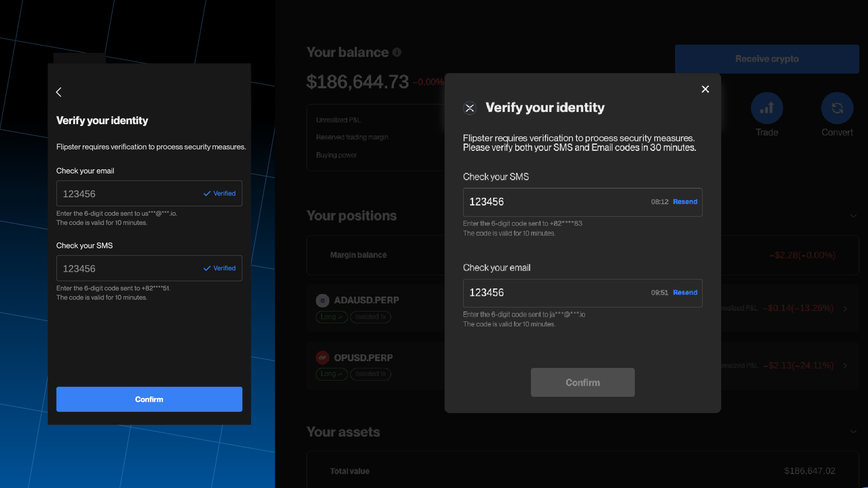Click the info icon beside Your balance
Viewport: 868px width, 488px height.
pyautogui.click(x=397, y=52)
